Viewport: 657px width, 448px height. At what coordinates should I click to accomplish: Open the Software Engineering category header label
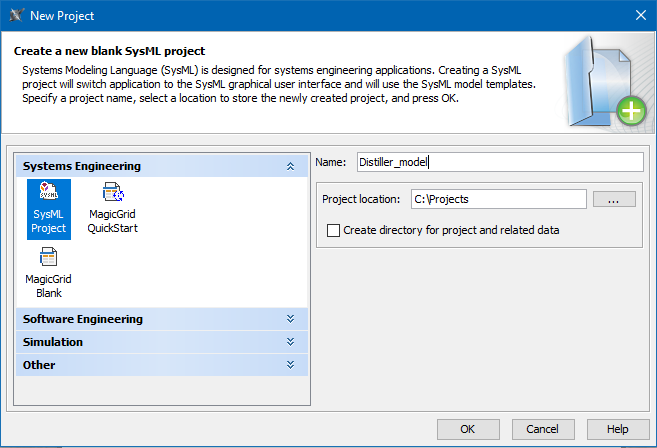click(x=83, y=319)
